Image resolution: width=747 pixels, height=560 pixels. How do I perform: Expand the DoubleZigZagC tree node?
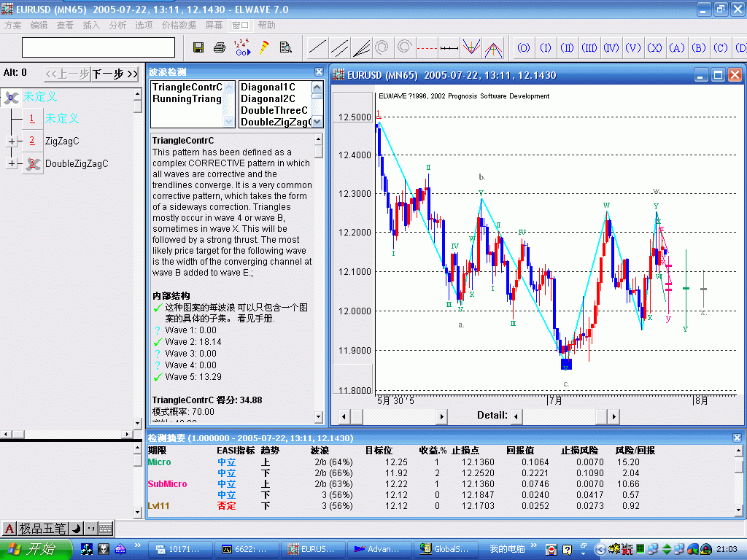point(12,164)
